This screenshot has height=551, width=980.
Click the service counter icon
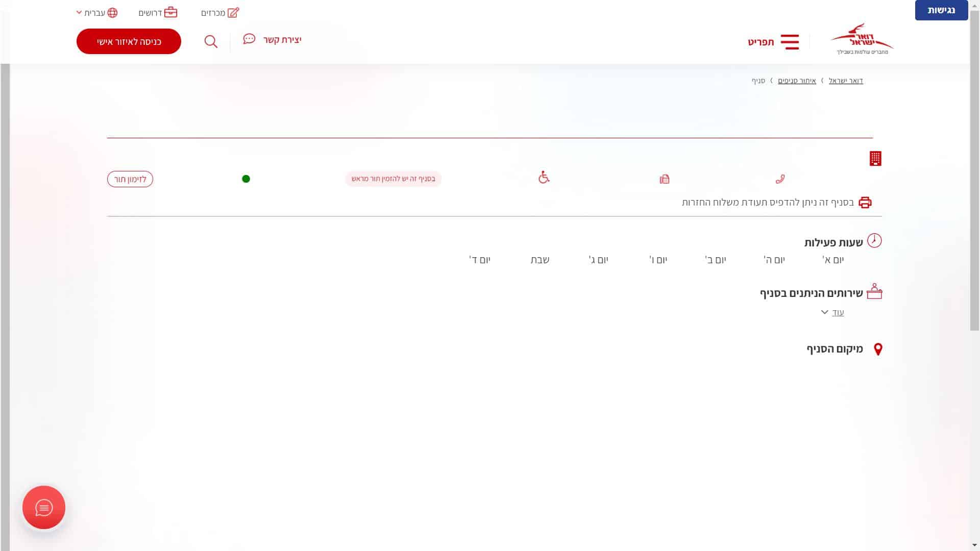click(874, 291)
